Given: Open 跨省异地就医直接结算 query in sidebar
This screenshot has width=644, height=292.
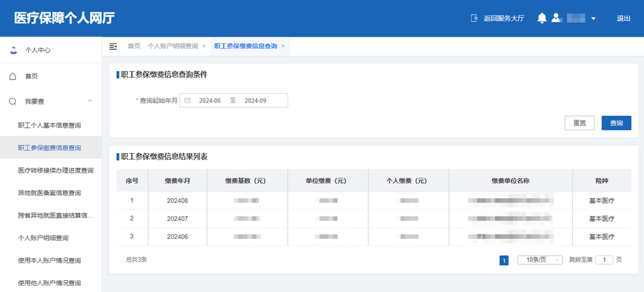Looking at the screenshot, I should 51,215.
